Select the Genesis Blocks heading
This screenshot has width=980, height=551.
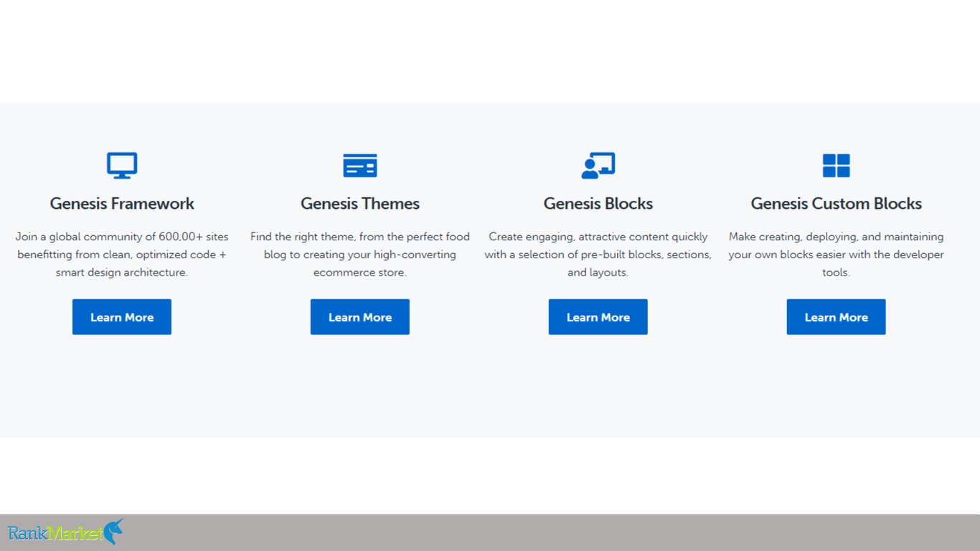pyautogui.click(x=598, y=204)
